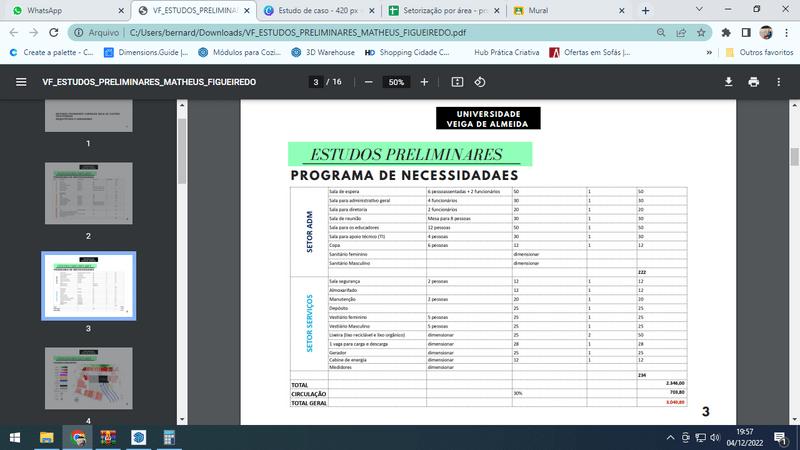
Task: Click the URL address bar
Action: [x=388, y=32]
